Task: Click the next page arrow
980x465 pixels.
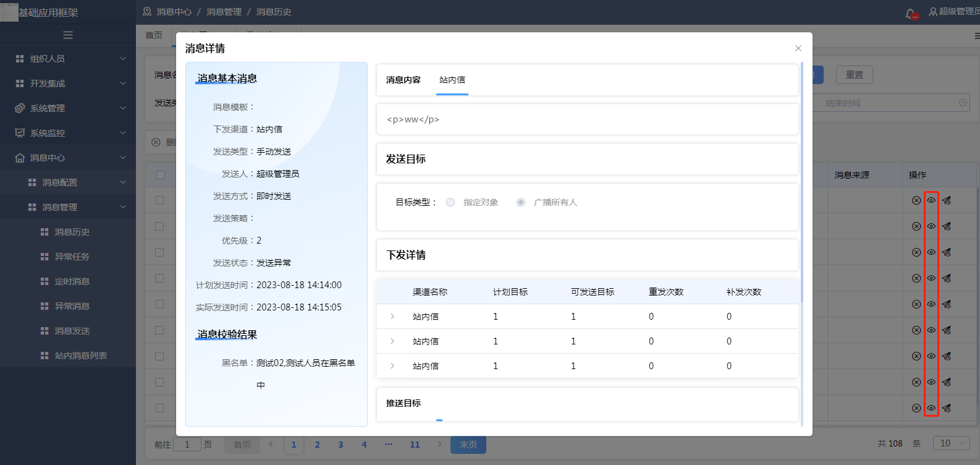Action: [439, 445]
